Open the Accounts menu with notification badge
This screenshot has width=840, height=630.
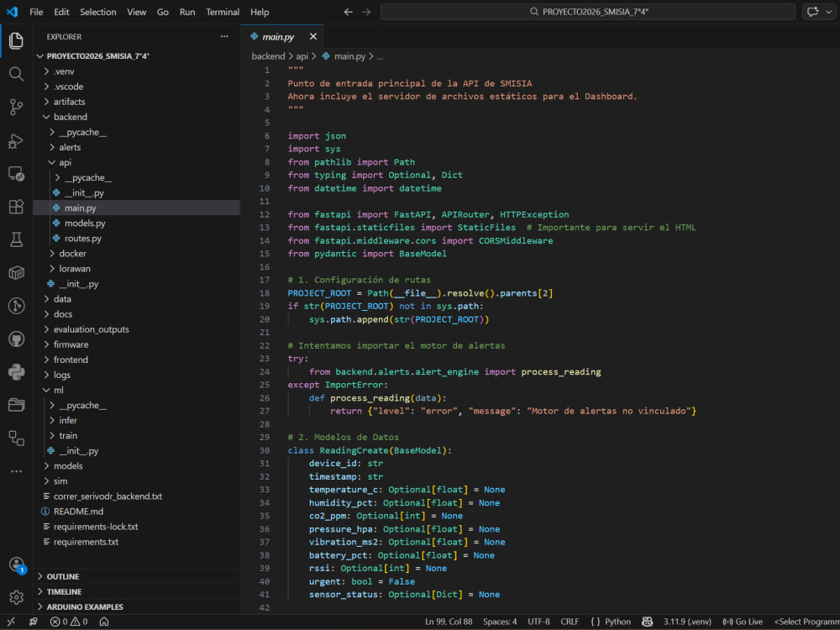tap(17, 564)
